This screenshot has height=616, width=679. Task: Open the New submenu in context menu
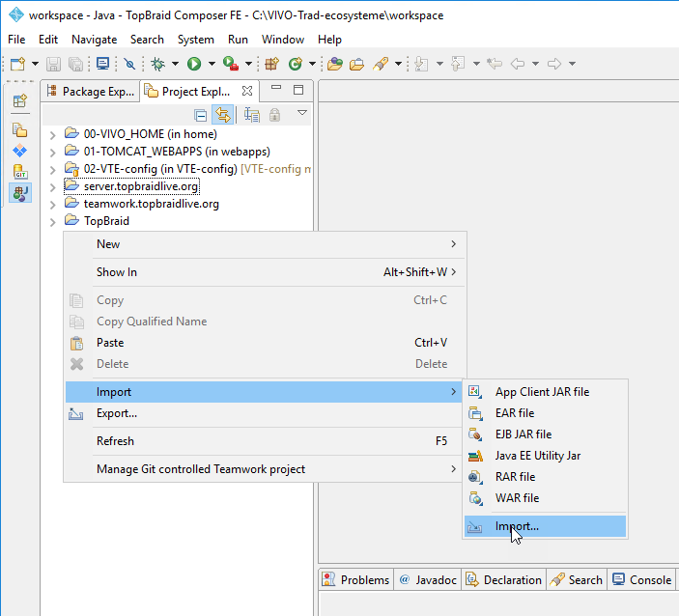tap(264, 244)
